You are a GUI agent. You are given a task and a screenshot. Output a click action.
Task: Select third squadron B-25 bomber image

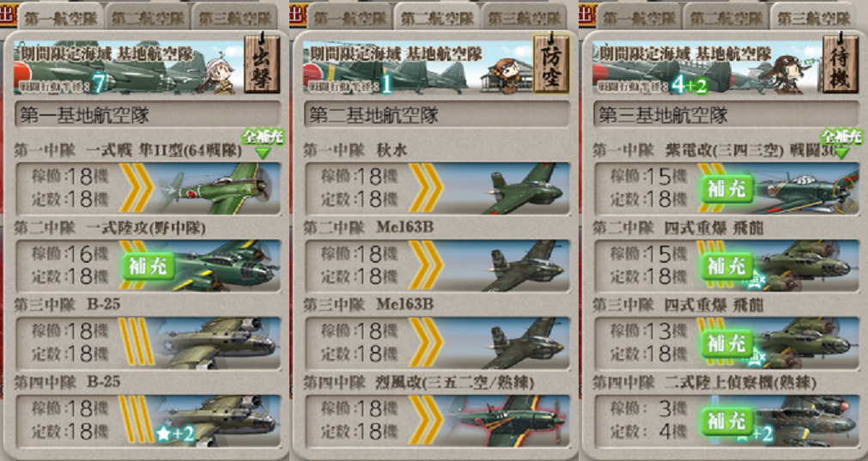219,343
